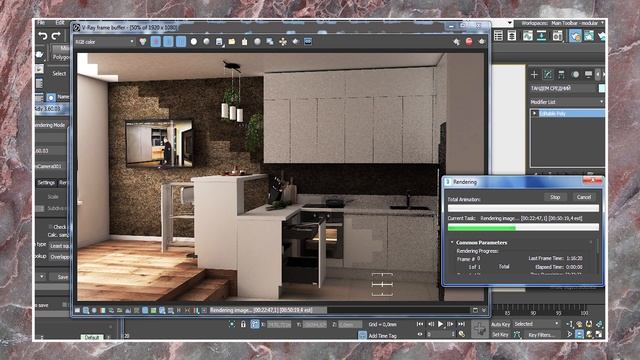Isolate selection toggle in status bar

pos(232,324)
